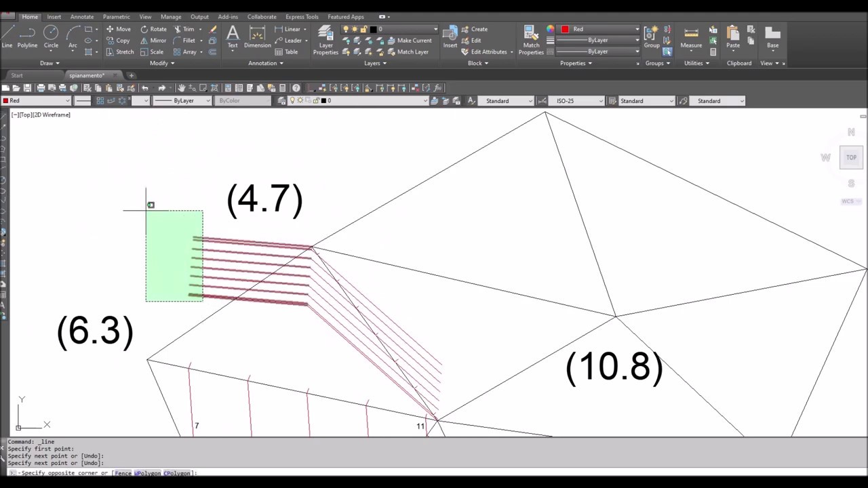868x488 pixels.
Task: Click Edit Attributes button
Action: coord(484,52)
